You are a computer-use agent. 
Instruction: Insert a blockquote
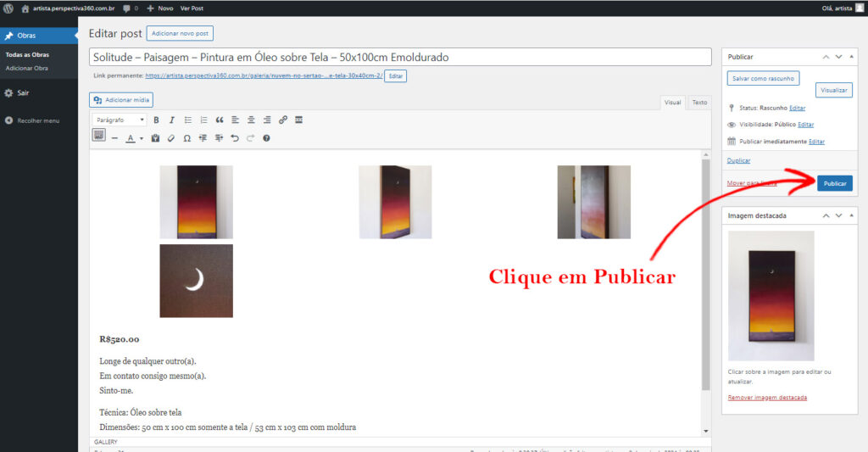pos(220,120)
